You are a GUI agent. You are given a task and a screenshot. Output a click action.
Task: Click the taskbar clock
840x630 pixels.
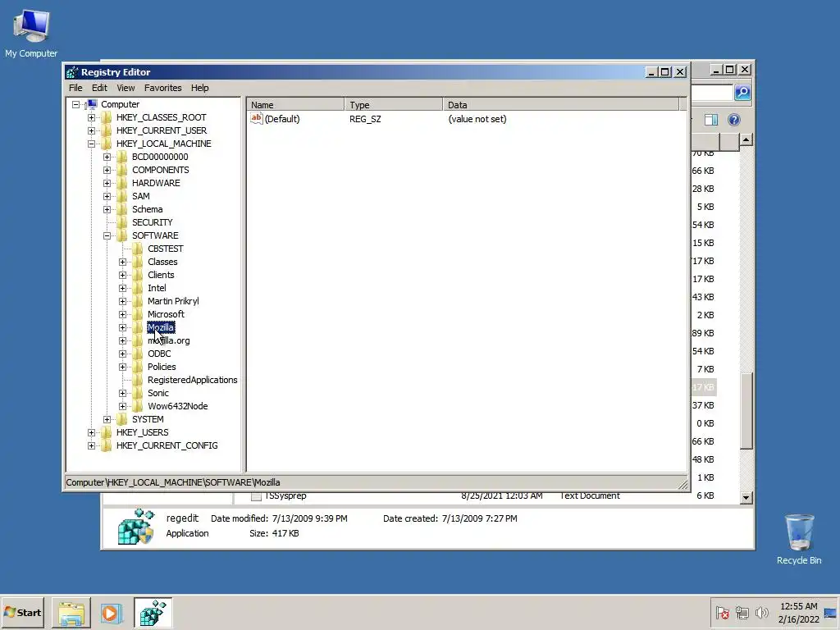pyautogui.click(x=798, y=613)
